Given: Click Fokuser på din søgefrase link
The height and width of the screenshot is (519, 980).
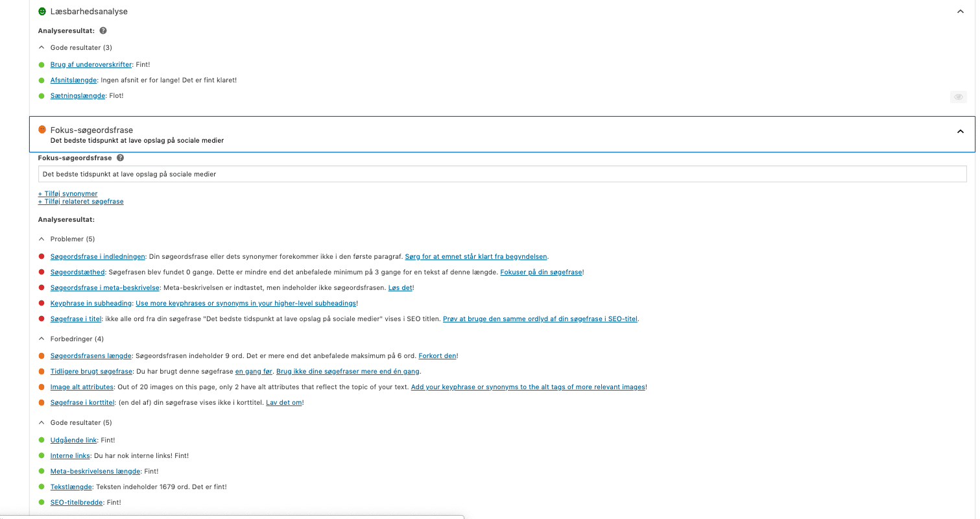Looking at the screenshot, I should [541, 272].
